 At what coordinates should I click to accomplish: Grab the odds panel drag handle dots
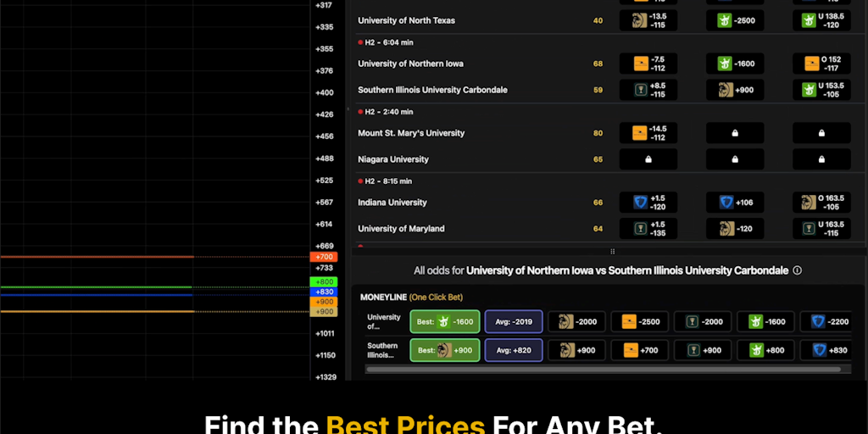(612, 251)
